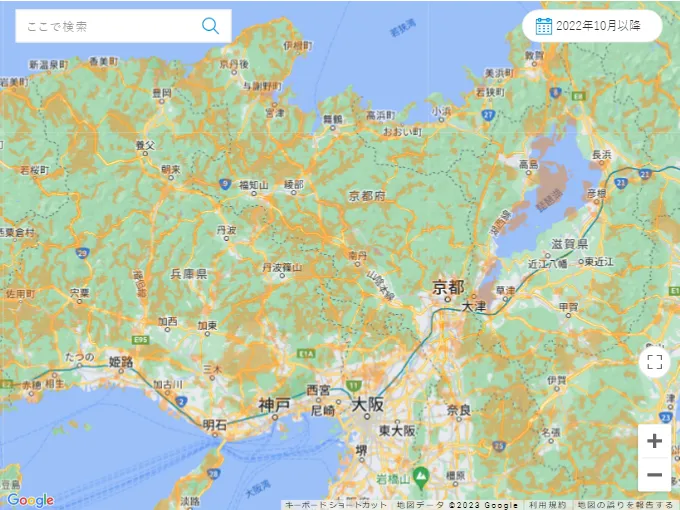Click route 9 shield near 福知山
This screenshot has width=680, height=510.
tap(225, 184)
